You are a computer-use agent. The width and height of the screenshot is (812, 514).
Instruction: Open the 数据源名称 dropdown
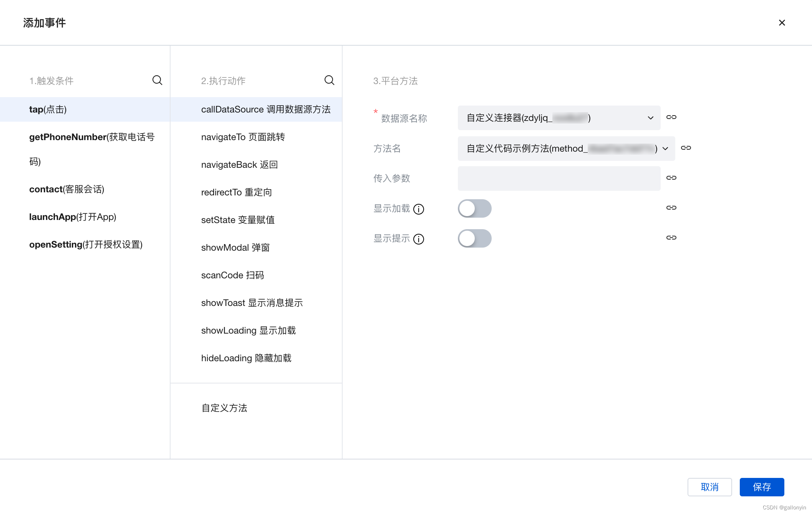coord(559,118)
